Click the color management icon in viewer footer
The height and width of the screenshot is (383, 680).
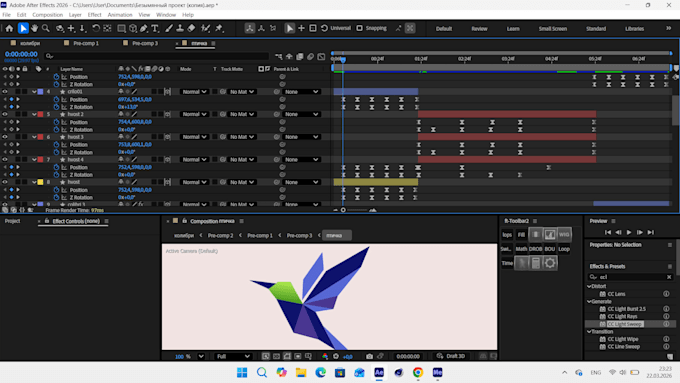point(325,356)
